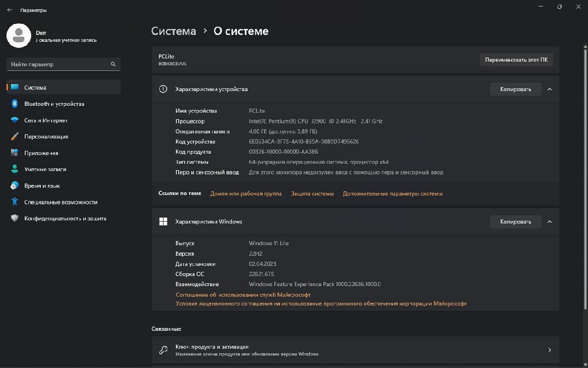Click the Приложения apps icon
The height and width of the screenshot is (368, 588).
coord(15,153)
